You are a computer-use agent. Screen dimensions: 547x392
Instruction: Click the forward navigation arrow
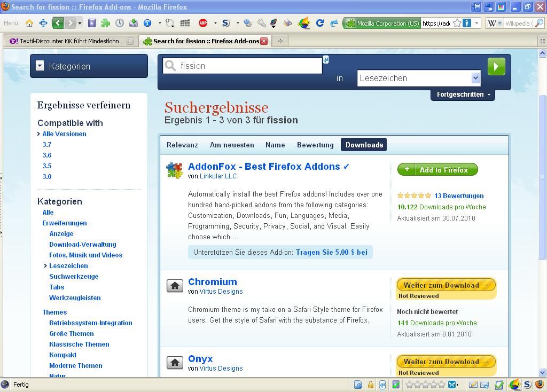pos(70,23)
